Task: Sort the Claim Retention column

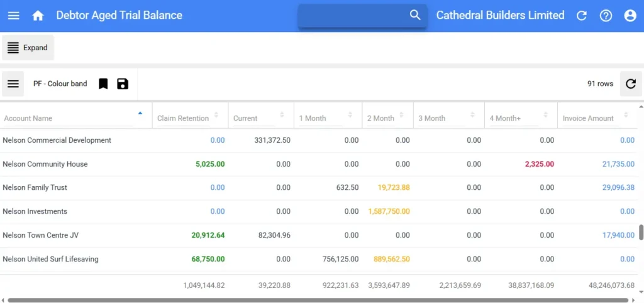Action: [216, 114]
